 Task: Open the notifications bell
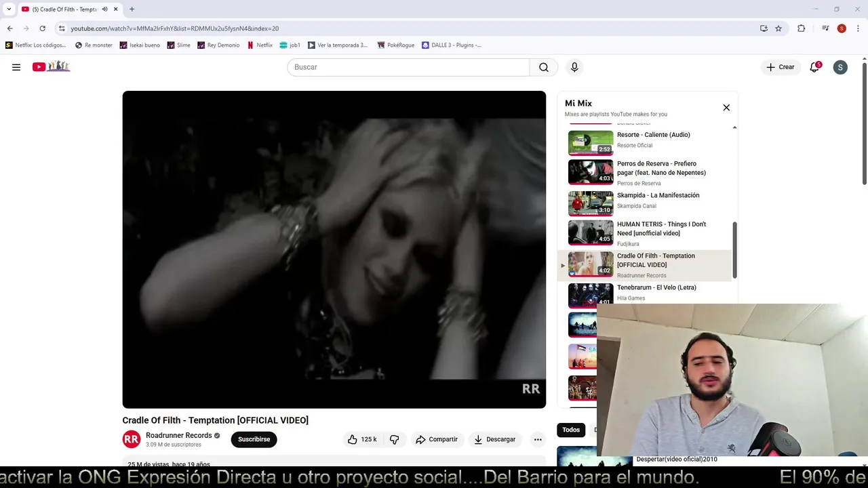(x=814, y=67)
